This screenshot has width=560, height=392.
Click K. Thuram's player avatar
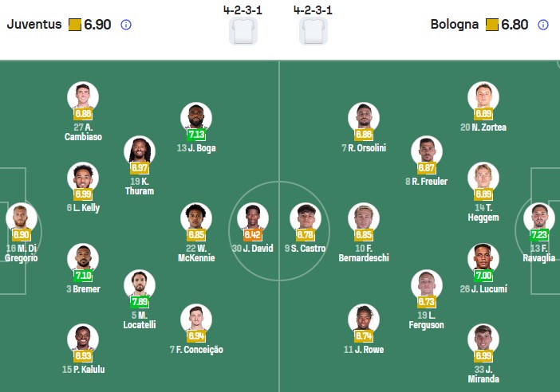[x=140, y=151]
